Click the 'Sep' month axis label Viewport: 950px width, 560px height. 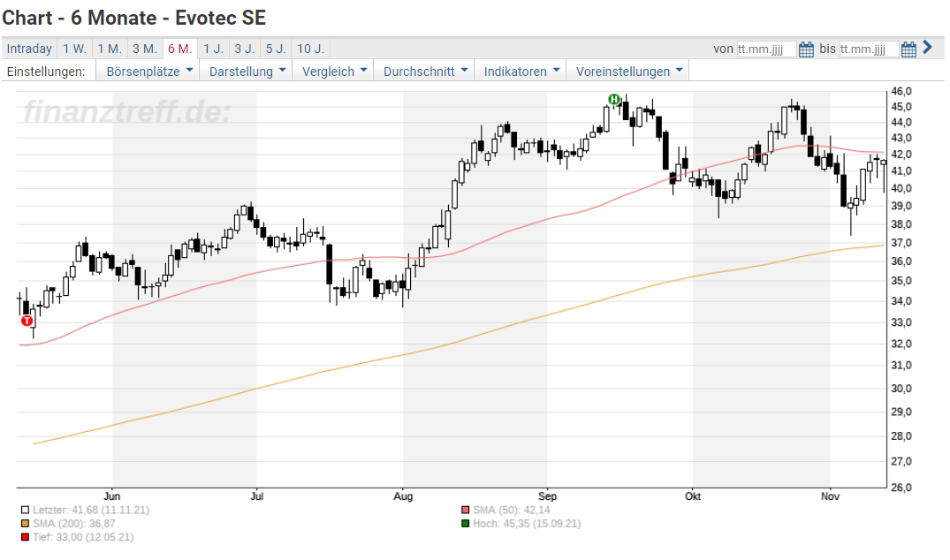tap(547, 496)
